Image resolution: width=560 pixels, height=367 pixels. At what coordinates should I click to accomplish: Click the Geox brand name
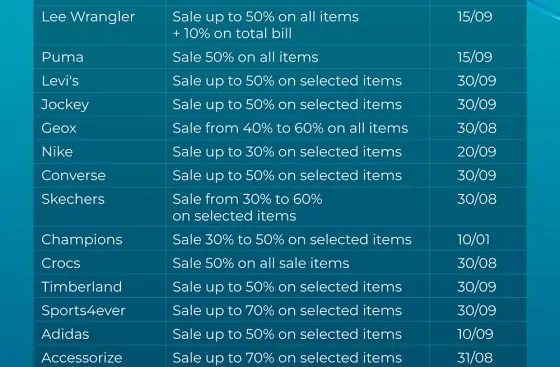click(x=59, y=128)
